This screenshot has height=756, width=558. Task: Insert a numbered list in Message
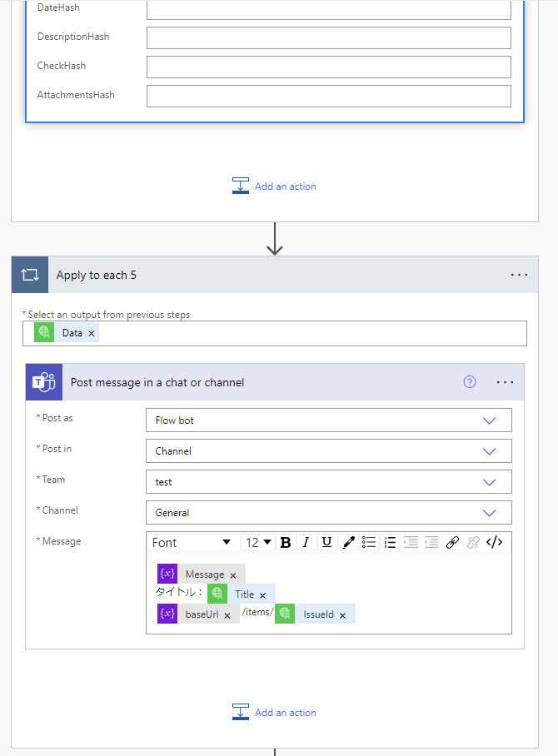(x=390, y=542)
